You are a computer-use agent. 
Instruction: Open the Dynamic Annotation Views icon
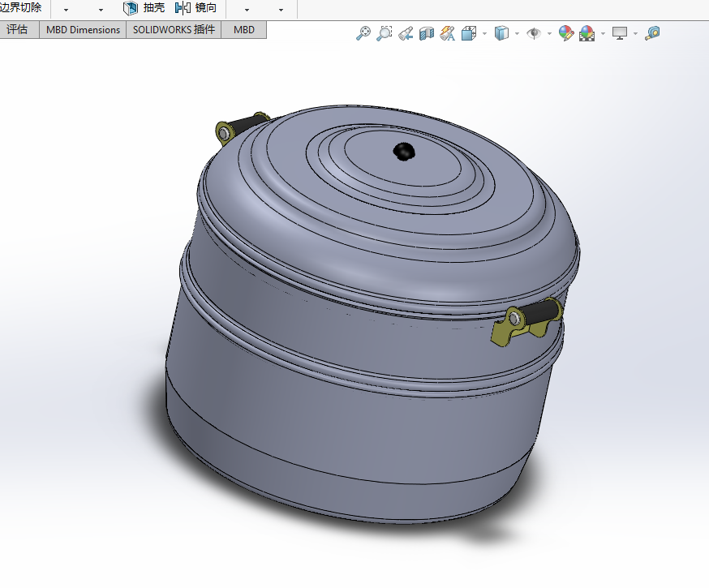pos(447,33)
